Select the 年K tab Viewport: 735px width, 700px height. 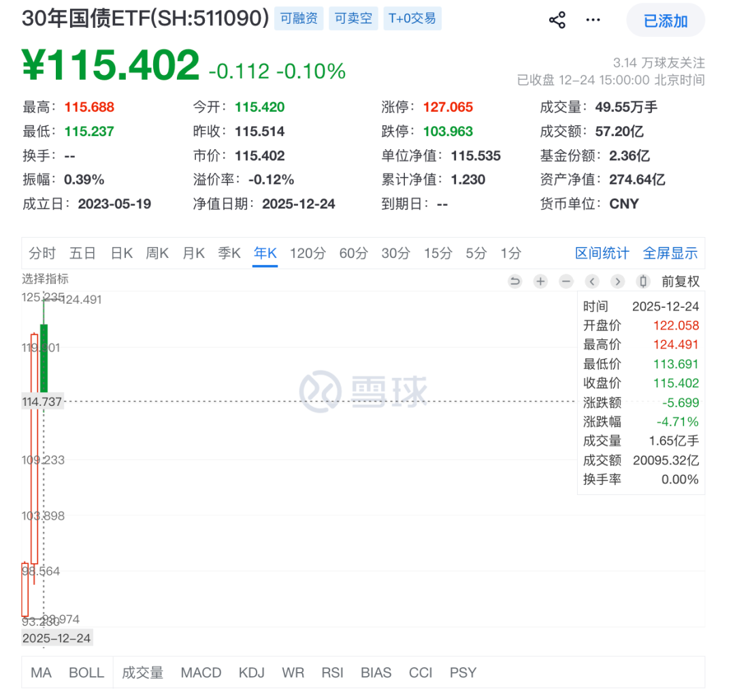(265, 253)
